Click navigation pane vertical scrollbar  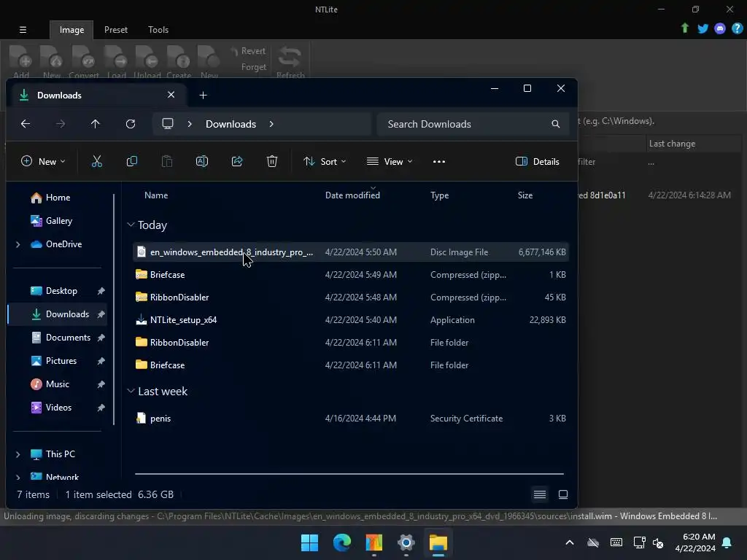[114, 309]
